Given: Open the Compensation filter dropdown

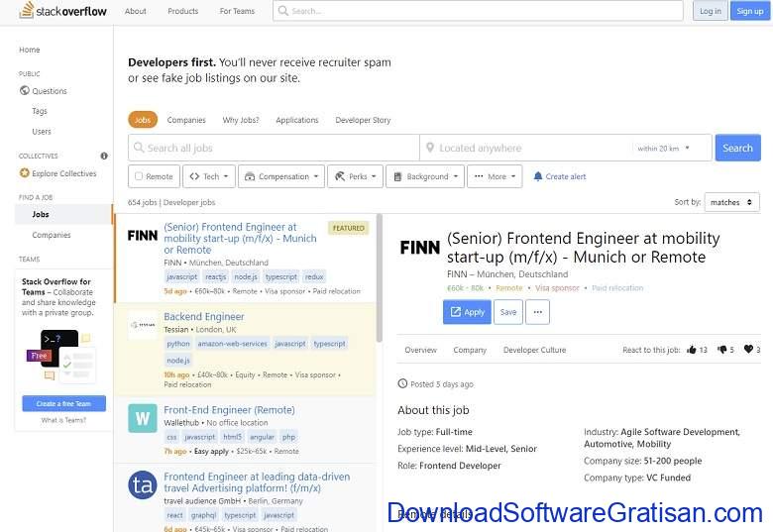Looking at the screenshot, I should coord(281,176).
